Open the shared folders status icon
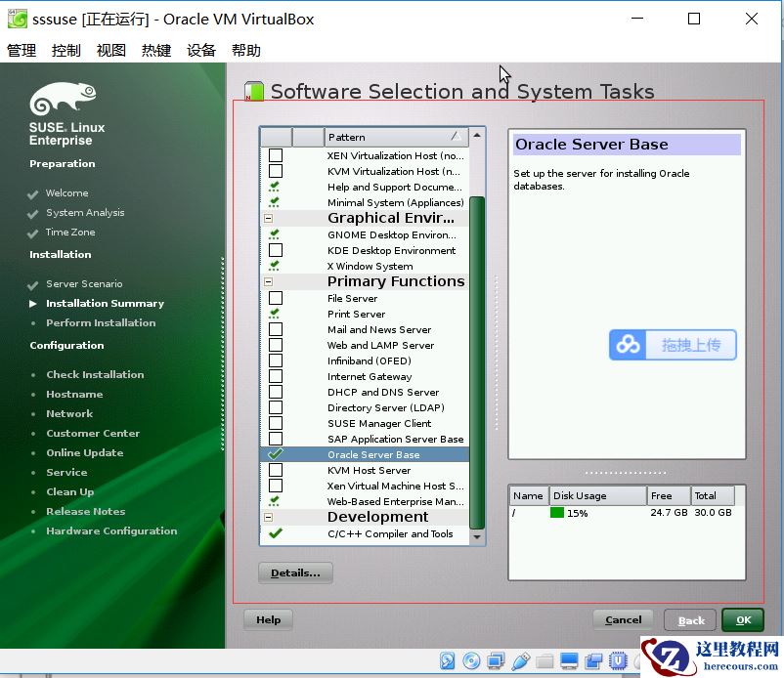 click(545, 661)
